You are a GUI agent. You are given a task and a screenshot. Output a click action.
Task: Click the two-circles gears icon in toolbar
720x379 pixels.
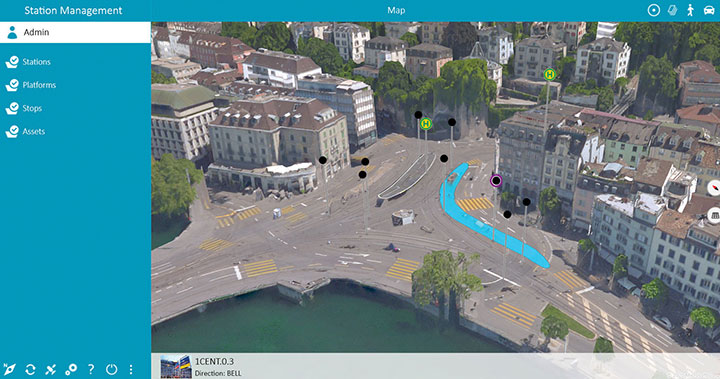(71, 369)
